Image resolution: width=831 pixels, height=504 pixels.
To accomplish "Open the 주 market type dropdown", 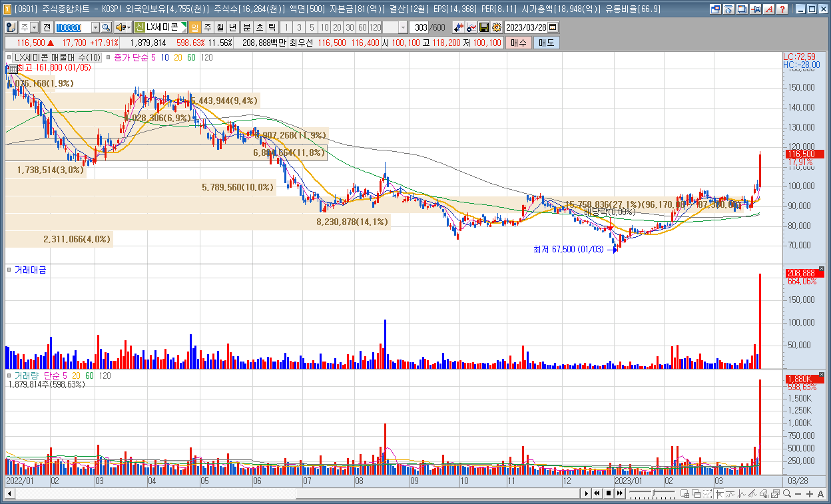I will click(x=35, y=27).
